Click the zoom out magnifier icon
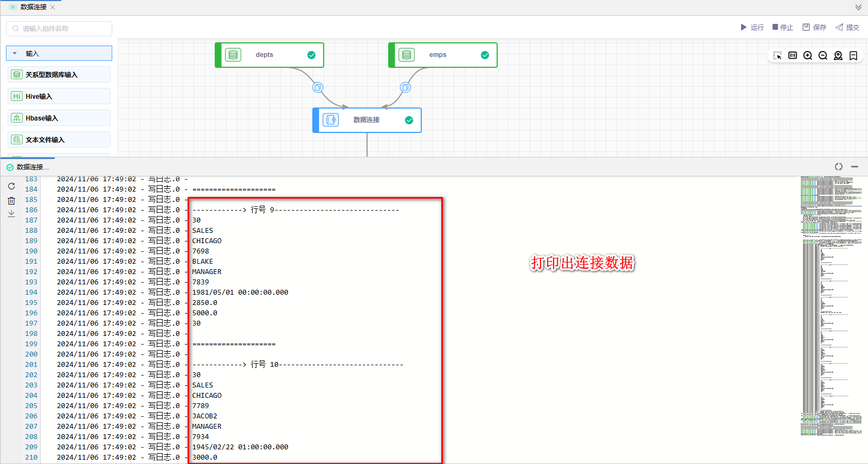Viewport: 868px width, 464px height. tap(823, 56)
